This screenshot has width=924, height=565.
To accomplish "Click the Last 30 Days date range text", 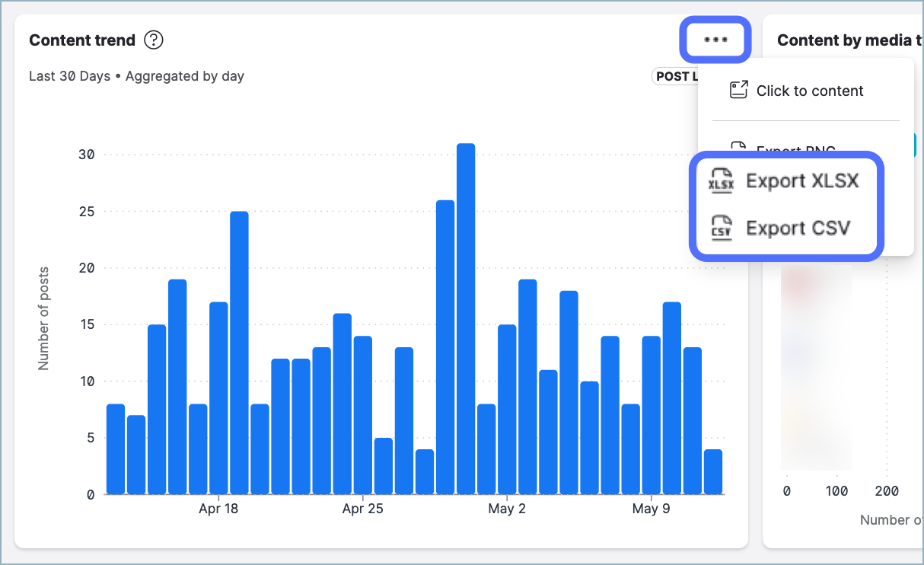I will pos(69,76).
